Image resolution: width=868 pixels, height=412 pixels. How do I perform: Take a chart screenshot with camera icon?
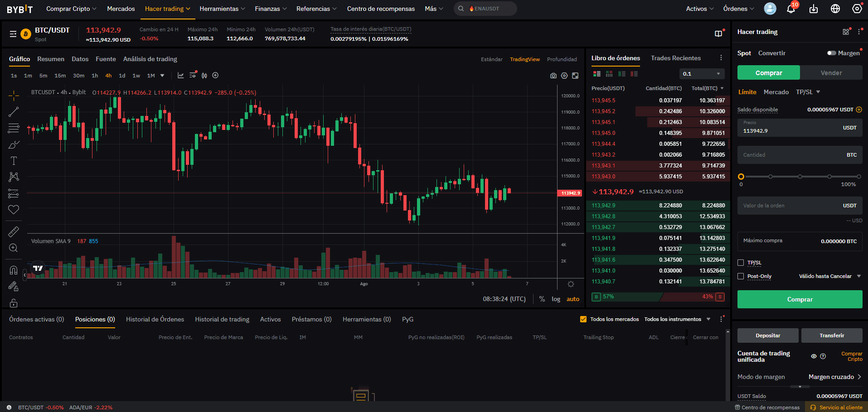553,76
